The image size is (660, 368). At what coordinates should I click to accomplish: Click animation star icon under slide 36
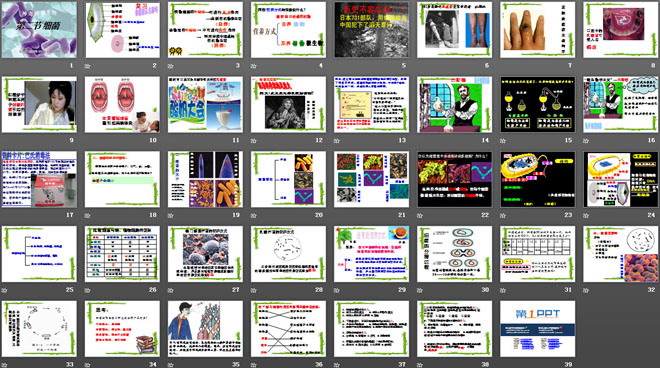tap(254, 365)
